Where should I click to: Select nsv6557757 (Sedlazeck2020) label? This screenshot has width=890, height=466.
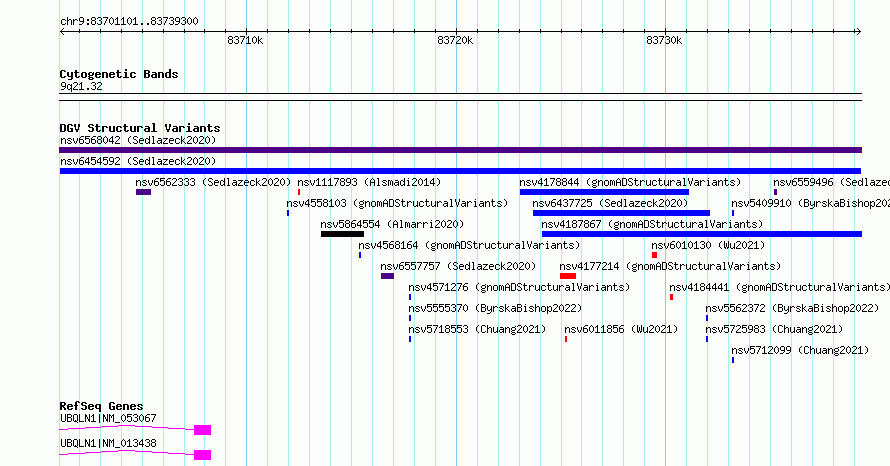pos(458,266)
